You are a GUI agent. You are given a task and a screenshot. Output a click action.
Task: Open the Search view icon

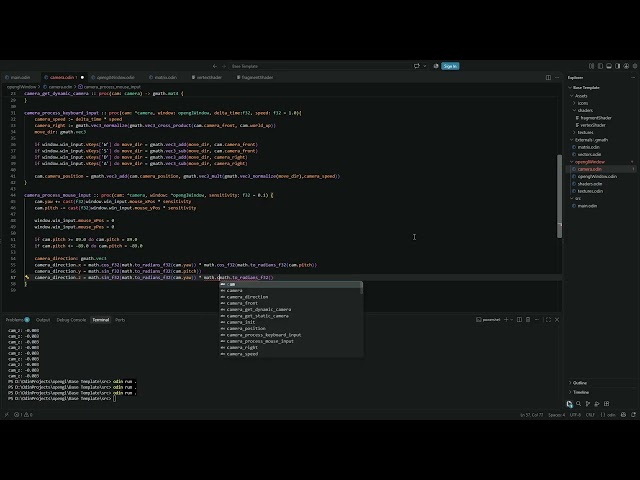[578, 404]
